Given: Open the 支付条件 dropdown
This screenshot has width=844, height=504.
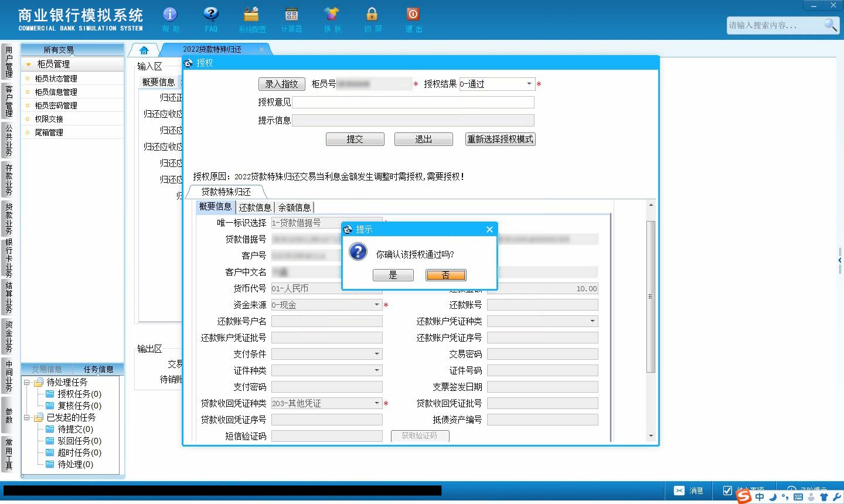Looking at the screenshot, I should 377,354.
